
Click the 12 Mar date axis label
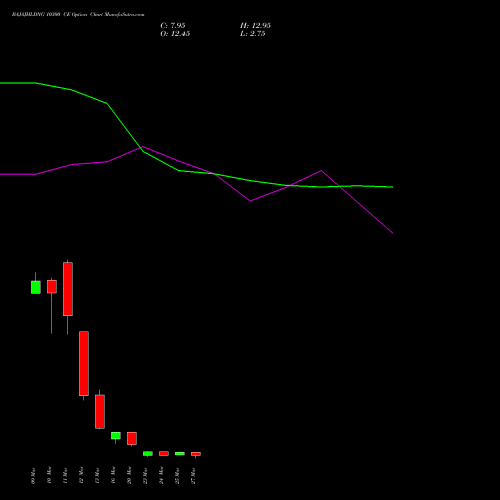pos(81,475)
